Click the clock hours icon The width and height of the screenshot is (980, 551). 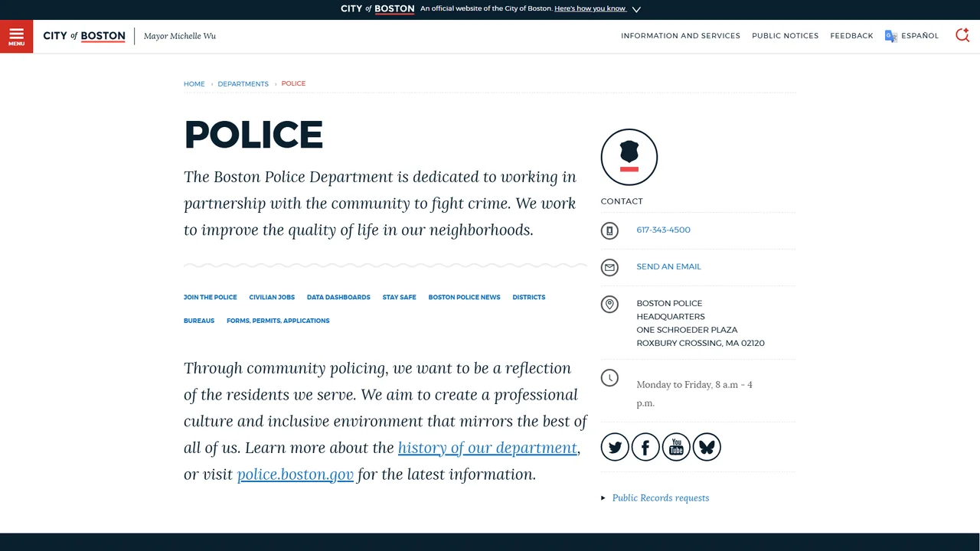coord(609,378)
